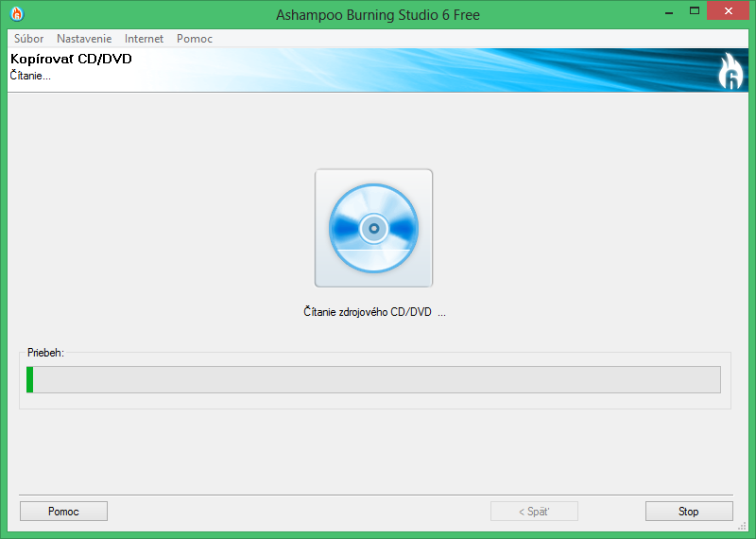Minimize the Ashampoo window

669,11
